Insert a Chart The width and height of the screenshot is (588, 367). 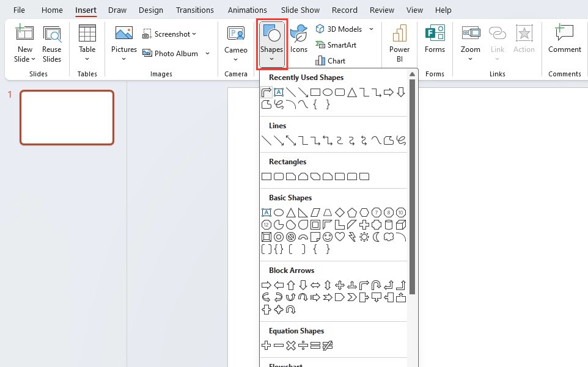click(331, 60)
